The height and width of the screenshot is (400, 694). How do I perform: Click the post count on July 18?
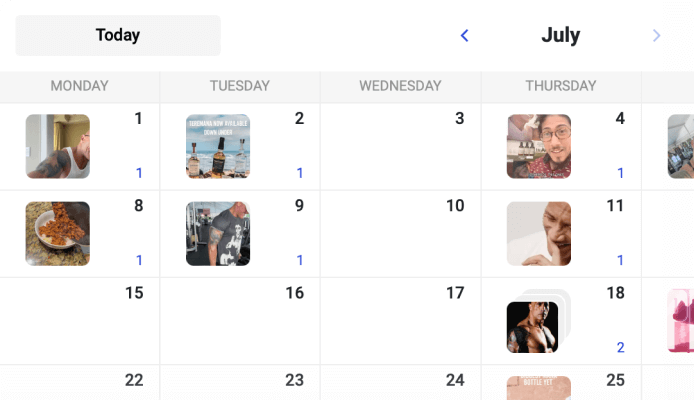click(x=620, y=348)
